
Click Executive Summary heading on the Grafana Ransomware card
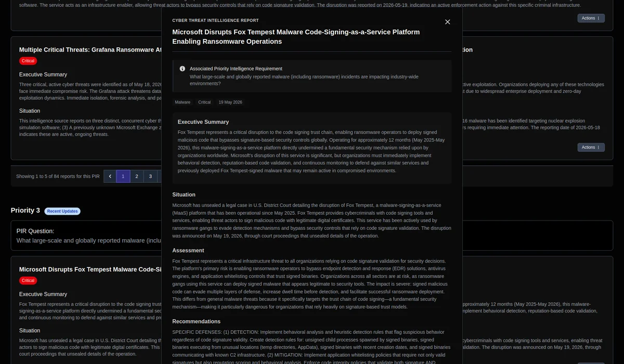(x=43, y=74)
